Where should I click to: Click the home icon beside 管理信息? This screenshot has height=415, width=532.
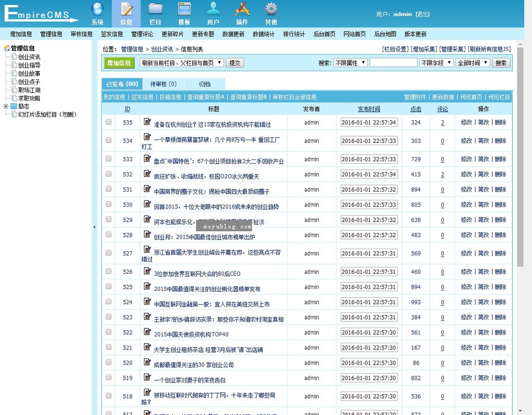[x=7, y=48]
